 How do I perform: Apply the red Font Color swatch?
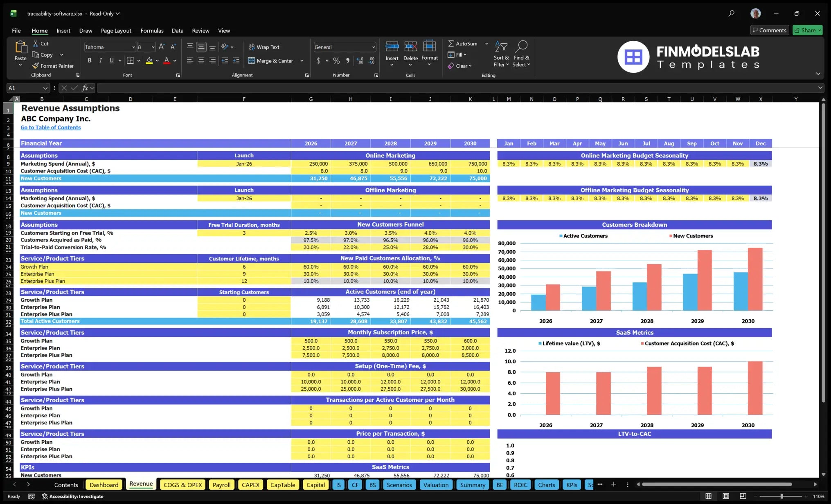167,60
